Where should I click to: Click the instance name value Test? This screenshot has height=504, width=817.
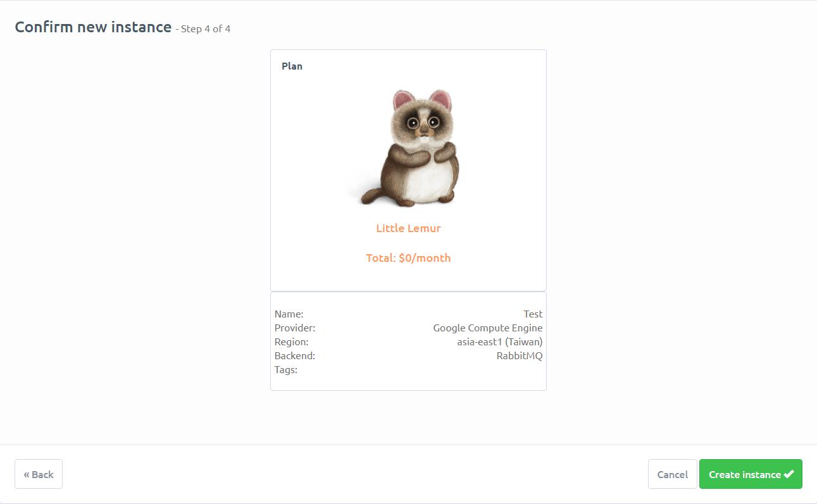tap(533, 314)
